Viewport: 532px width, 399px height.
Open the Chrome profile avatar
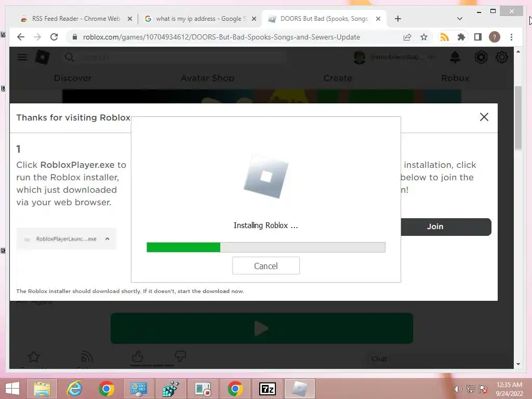(495, 37)
